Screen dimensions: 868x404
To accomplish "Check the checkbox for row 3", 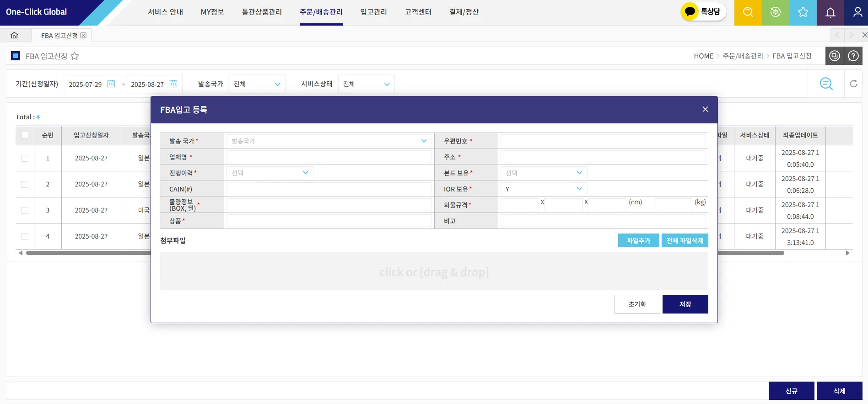I will (25, 210).
